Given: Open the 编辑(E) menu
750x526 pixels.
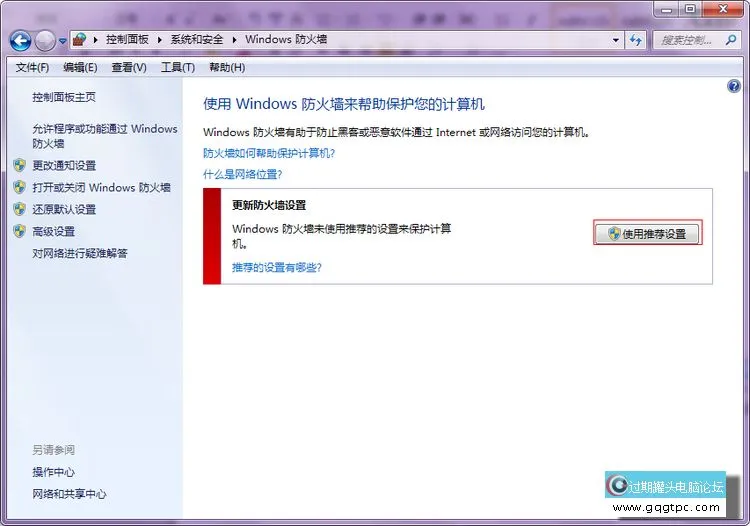Looking at the screenshot, I should point(80,67).
